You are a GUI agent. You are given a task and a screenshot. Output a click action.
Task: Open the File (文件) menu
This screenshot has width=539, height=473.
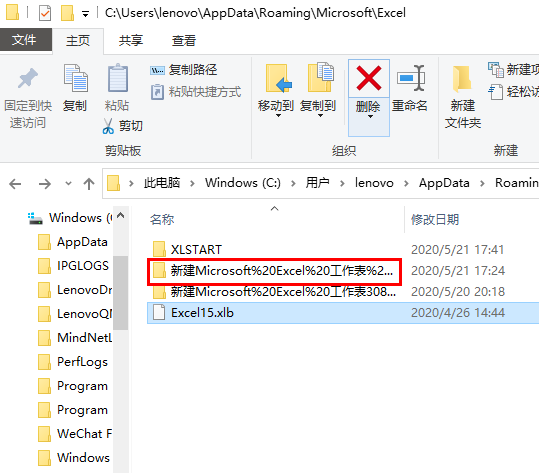pos(24,40)
